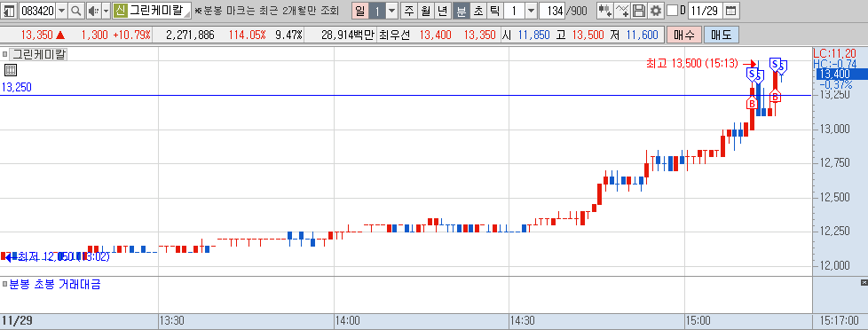Open chart settings gear icon
This screenshot has height=330, width=868.
[x=655, y=11]
